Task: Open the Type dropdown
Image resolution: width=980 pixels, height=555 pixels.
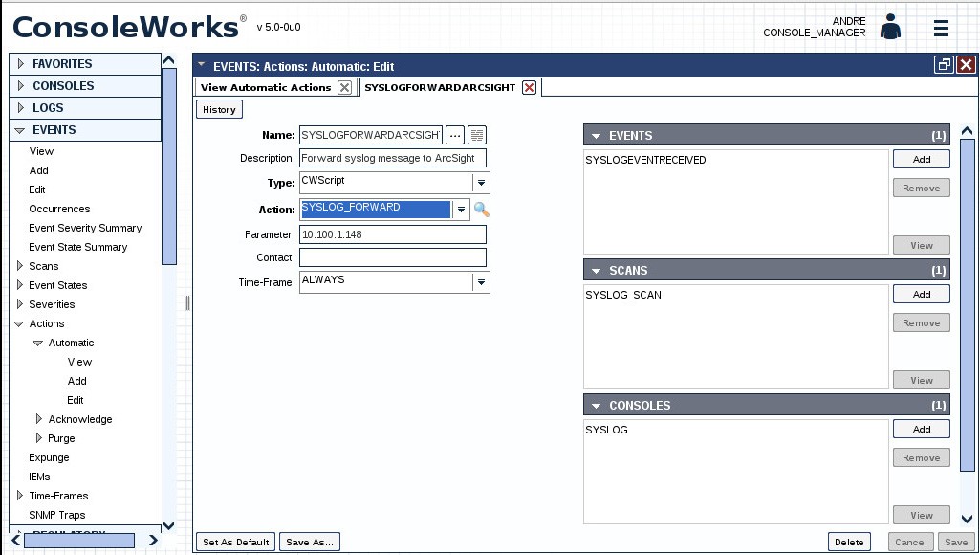Action: (x=481, y=183)
